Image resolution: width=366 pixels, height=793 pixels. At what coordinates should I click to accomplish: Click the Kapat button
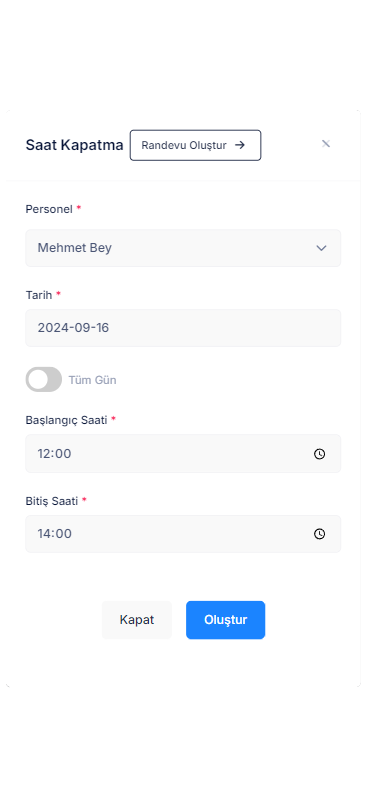click(136, 620)
